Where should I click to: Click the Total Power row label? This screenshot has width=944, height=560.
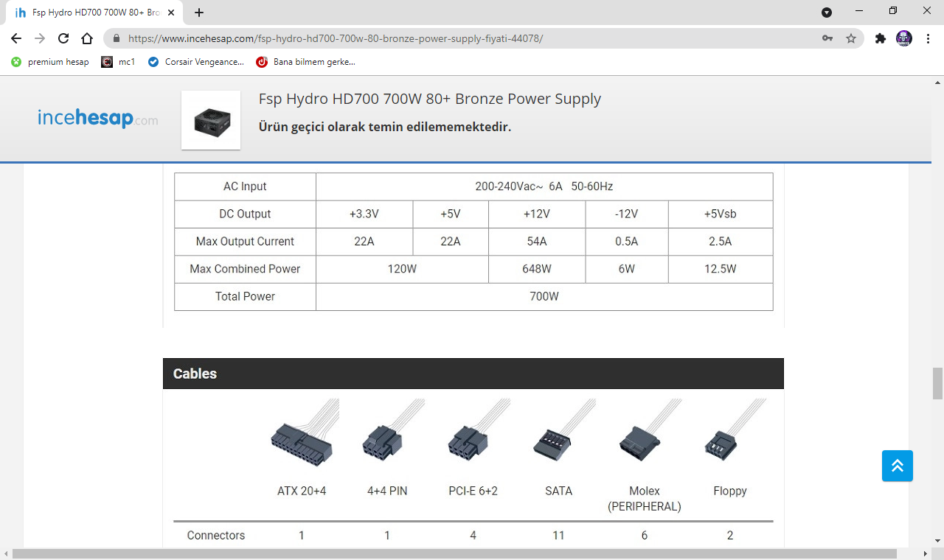coord(245,296)
